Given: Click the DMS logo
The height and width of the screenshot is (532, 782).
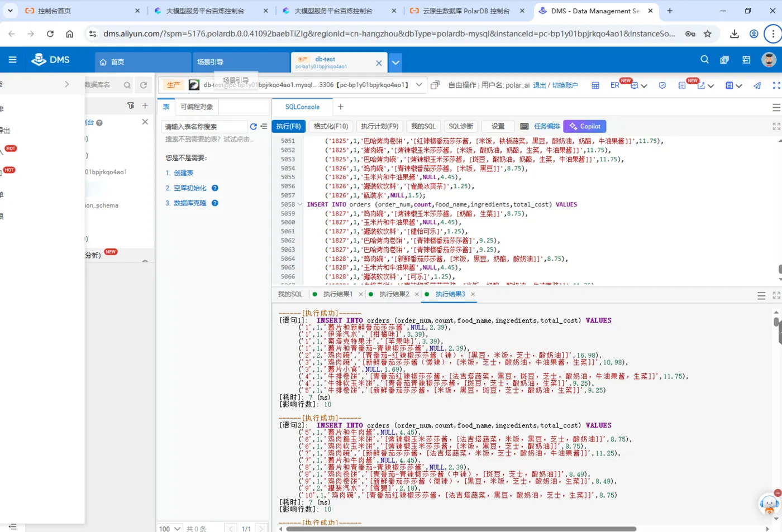Looking at the screenshot, I should [x=51, y=60].
